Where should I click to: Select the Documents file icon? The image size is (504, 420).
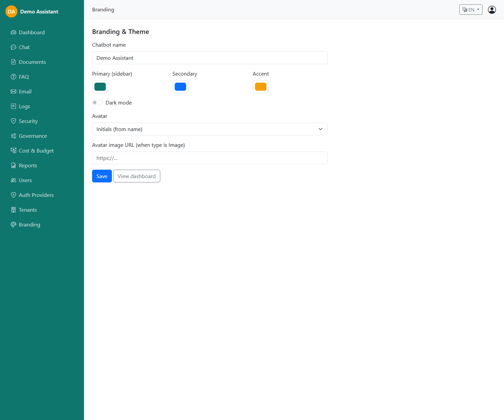[x=13, y=62]
